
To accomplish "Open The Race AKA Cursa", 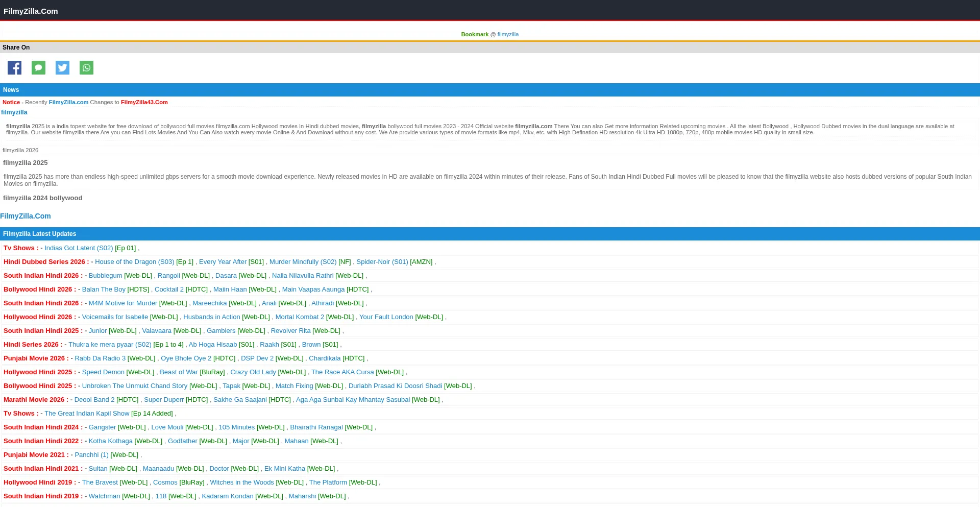I will 342,372.
